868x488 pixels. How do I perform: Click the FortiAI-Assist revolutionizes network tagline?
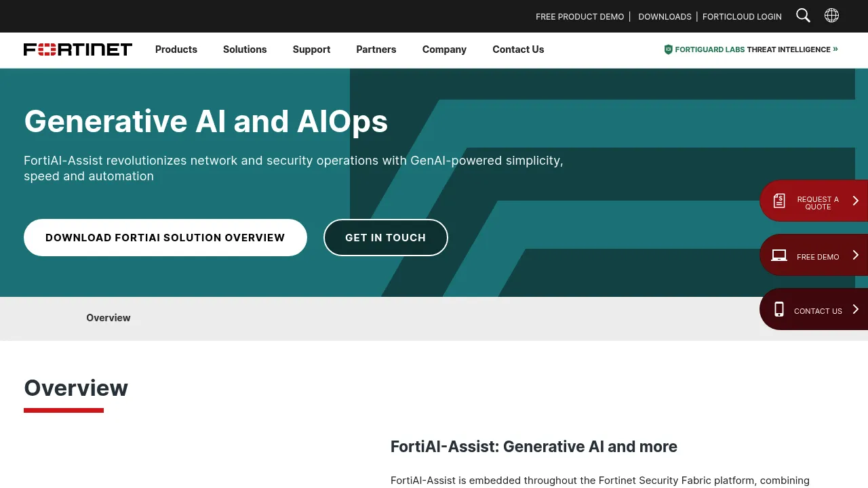point(294,168)
